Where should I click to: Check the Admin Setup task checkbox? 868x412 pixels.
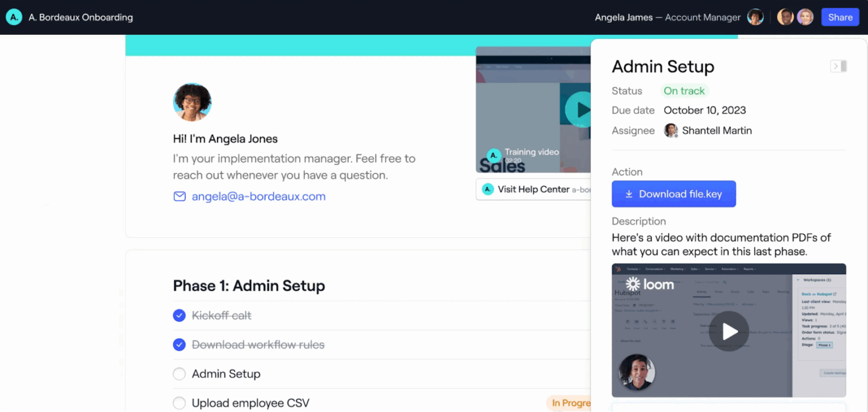point(179,374)
